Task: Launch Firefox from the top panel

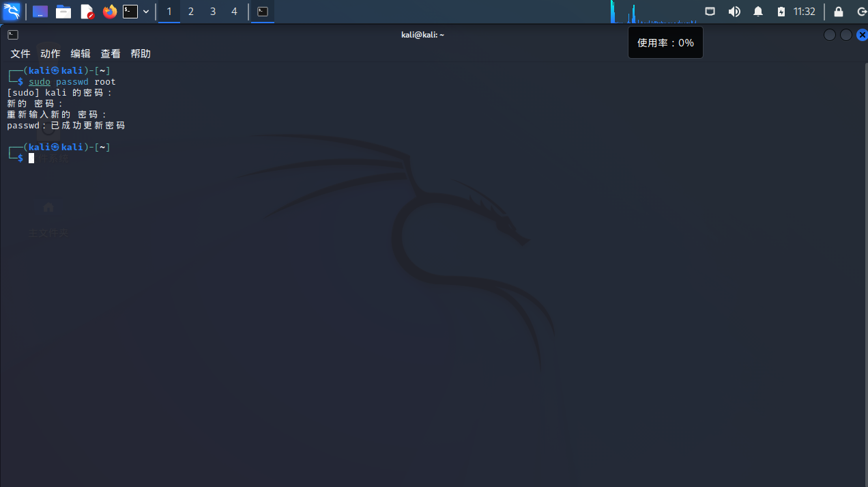Action: 109,12
